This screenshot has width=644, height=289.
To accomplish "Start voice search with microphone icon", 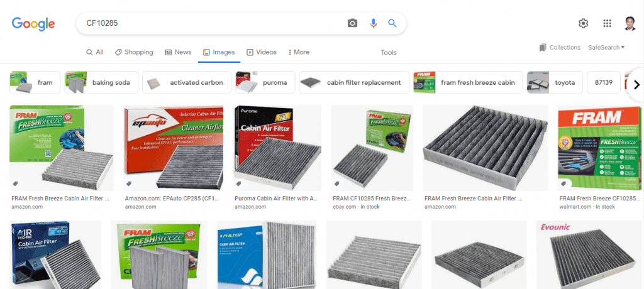I will pyautogui.click(x=373, y=23).
